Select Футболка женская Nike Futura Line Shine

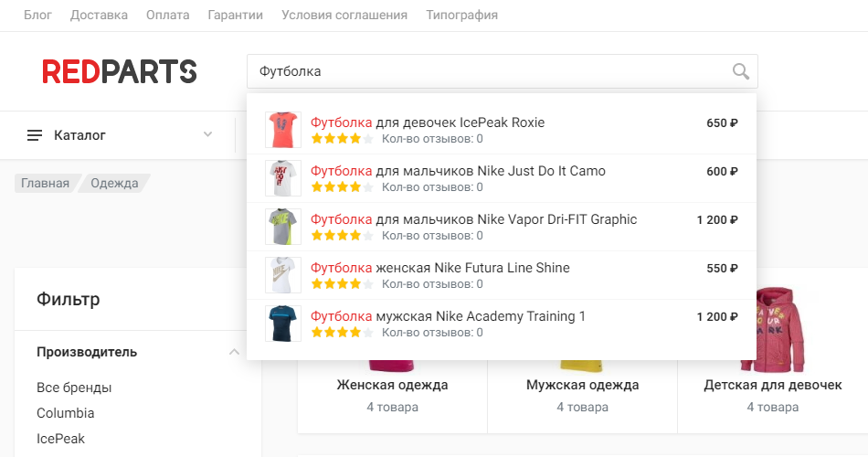(x=440, y=268)
